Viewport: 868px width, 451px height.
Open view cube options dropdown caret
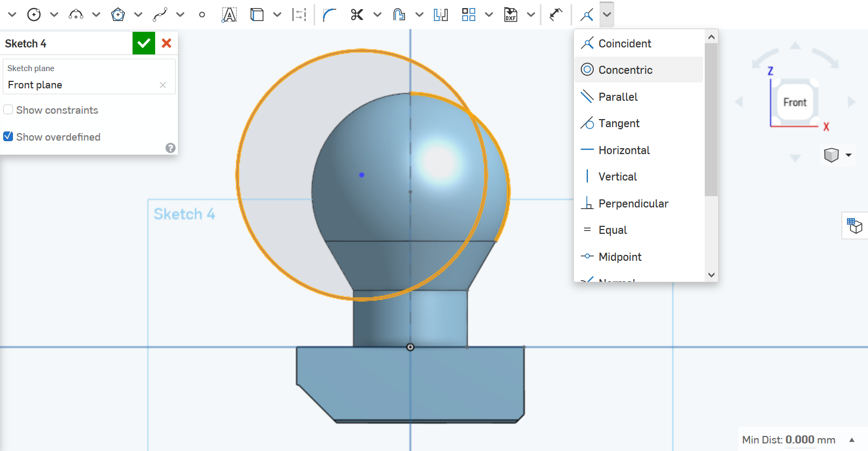(849, 155)
